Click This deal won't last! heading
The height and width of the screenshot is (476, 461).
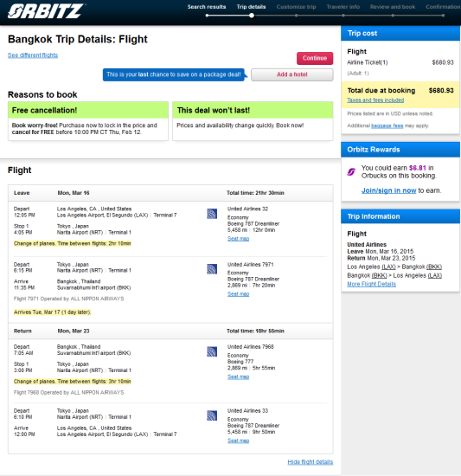(214, 110)
